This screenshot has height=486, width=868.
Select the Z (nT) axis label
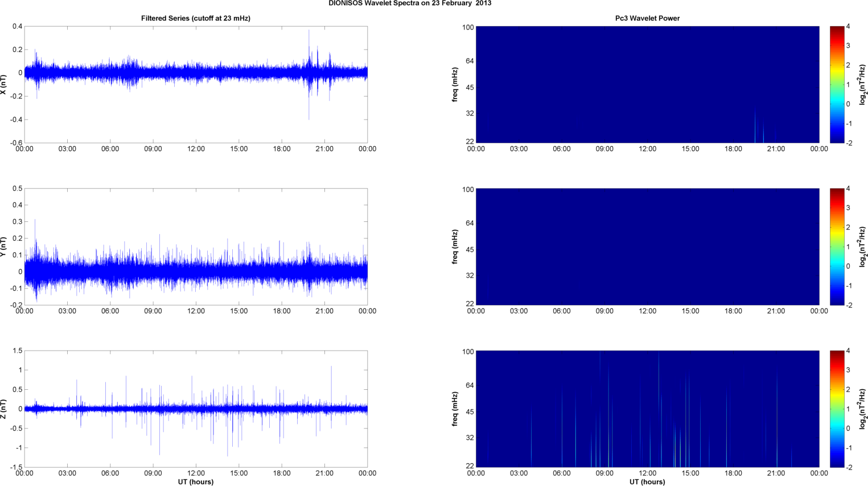tap(3, 409)
